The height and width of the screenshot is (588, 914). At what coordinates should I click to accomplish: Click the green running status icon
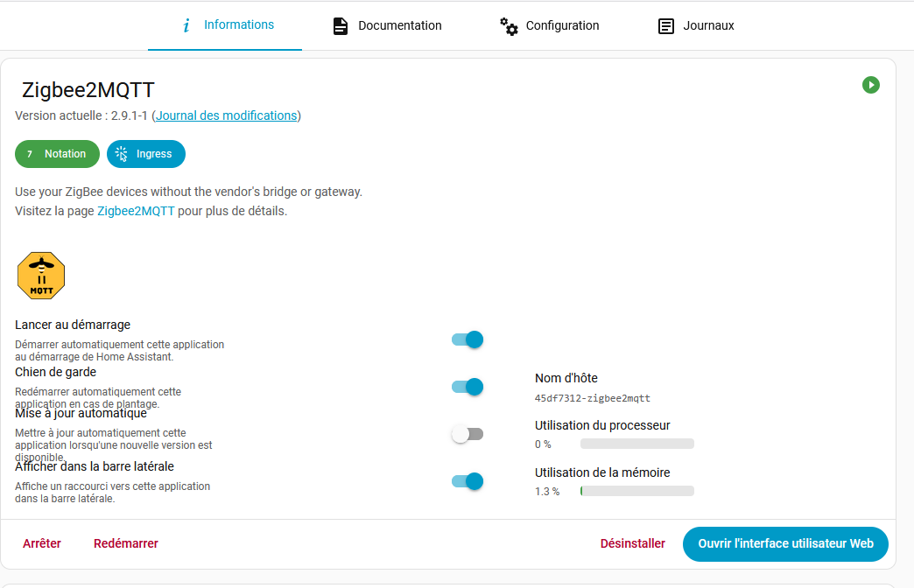(x=870, y=85)
